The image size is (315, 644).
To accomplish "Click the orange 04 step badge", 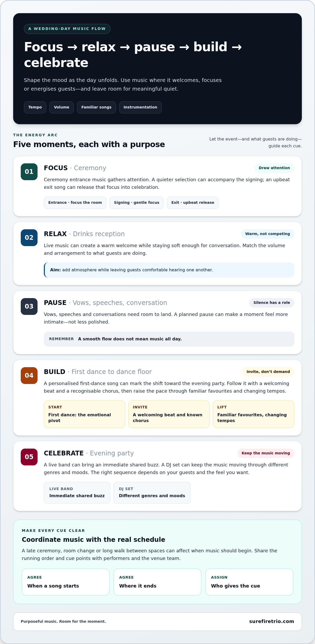I will pos(29,376).
